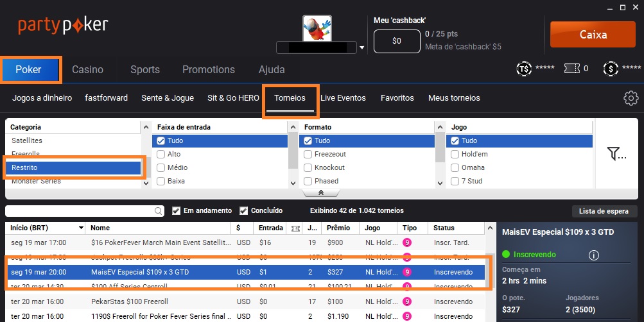Expand the account name dropdown arrow

362,47
